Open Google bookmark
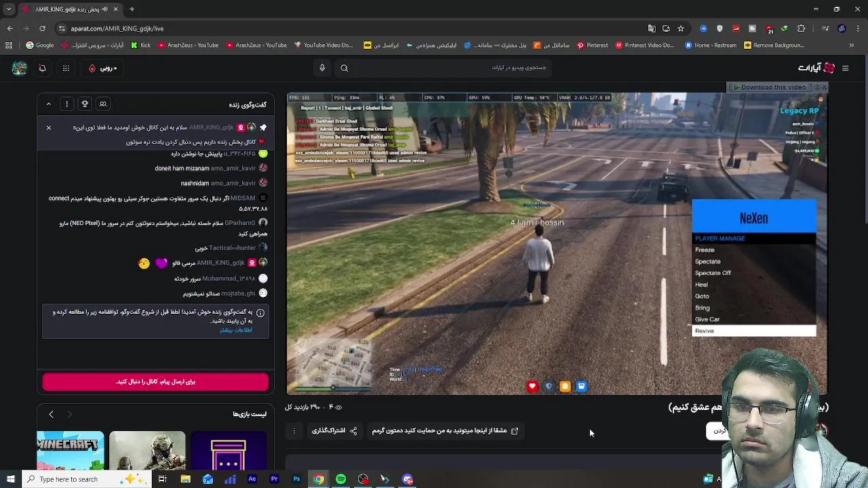This screenshot has width=868, height=488. tap(40, 45)
